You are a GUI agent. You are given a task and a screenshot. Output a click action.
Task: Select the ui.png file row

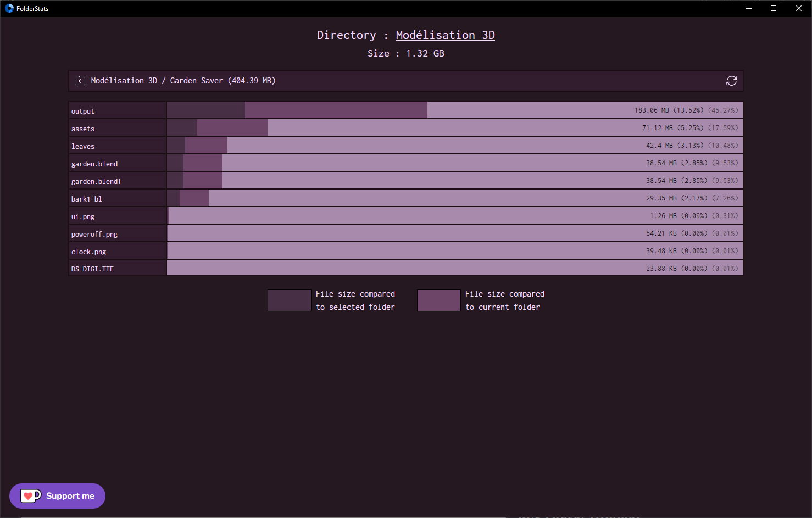click(405, 216)
